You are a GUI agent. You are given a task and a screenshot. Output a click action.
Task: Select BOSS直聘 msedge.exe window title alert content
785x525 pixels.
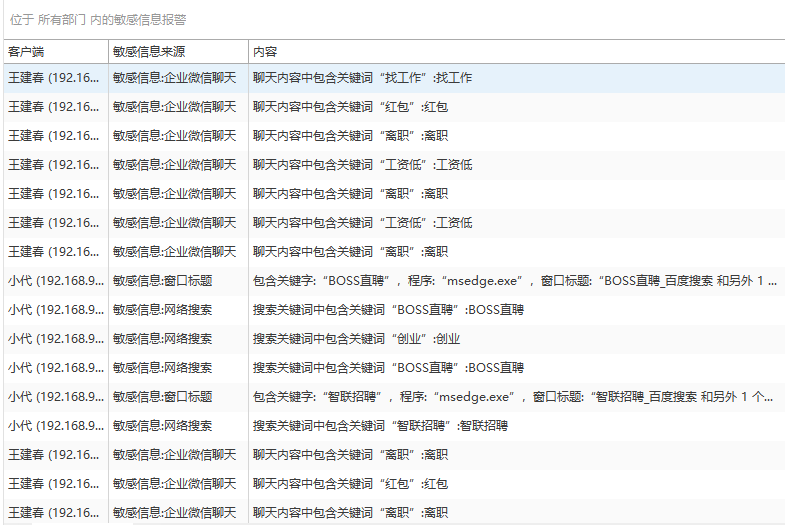(514, 281)
